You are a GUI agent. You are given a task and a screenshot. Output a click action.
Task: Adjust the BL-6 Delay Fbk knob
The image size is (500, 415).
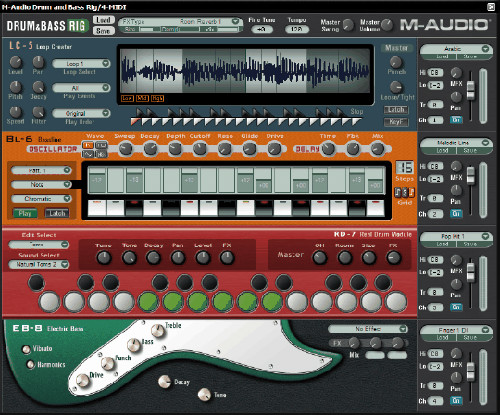pos(353,149)
